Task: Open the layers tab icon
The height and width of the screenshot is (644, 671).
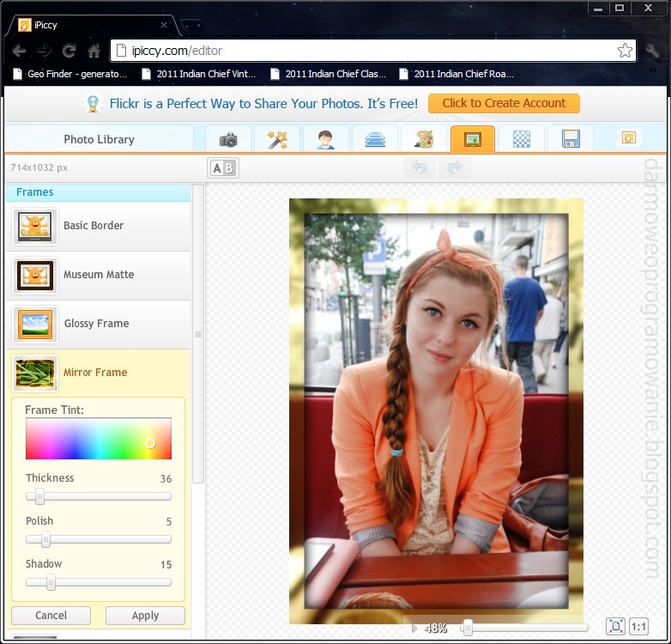Action: pos(375,139)
